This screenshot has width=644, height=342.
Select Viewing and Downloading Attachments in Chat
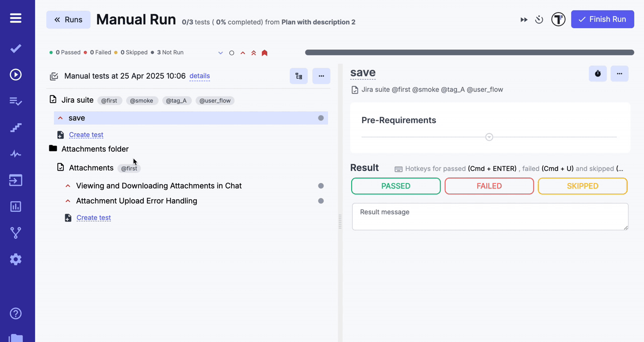(158, 186)
